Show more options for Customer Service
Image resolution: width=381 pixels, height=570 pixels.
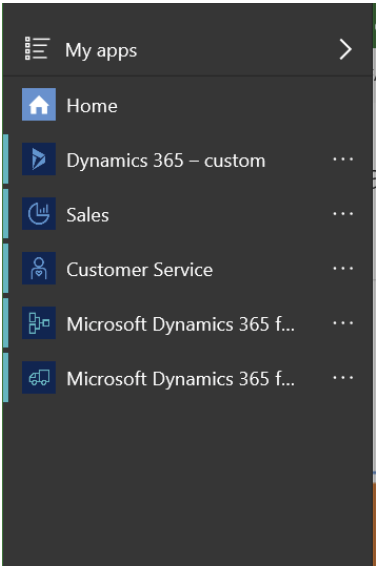click(x=343, y=268)
